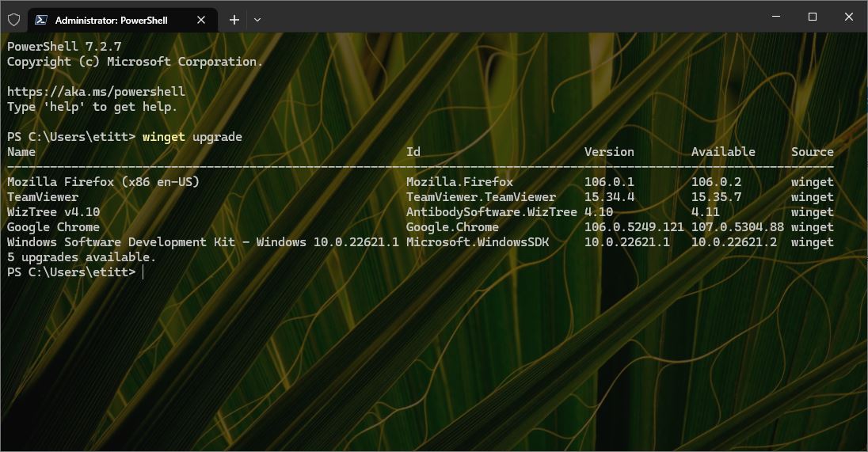Close the Windows Terminal window

click(x=848, y=17)
